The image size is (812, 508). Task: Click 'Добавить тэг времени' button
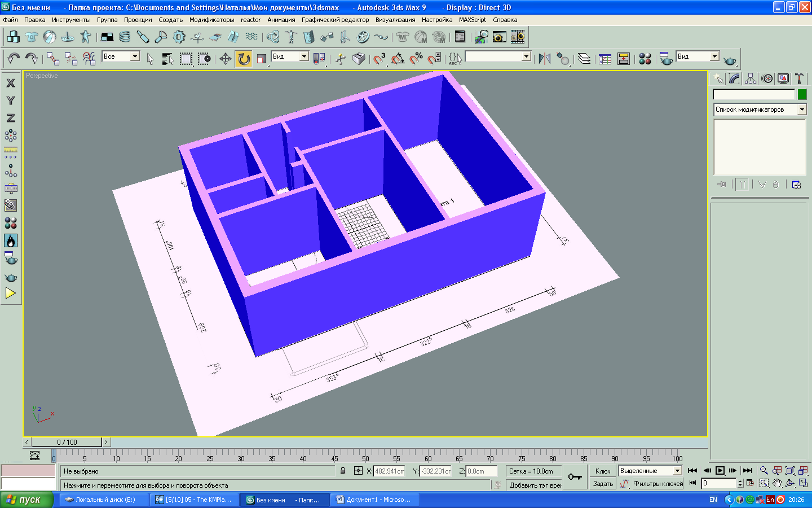[535, 485]
